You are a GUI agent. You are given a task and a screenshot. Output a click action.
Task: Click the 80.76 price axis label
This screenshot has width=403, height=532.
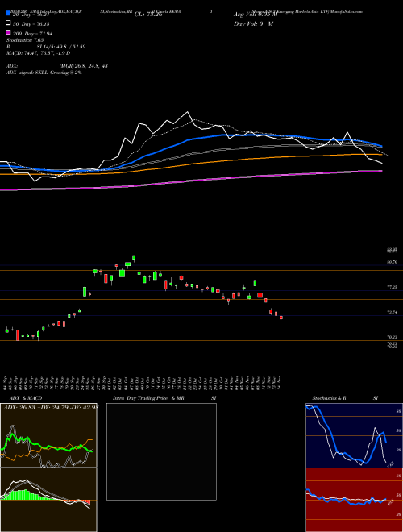pos(393,262)
